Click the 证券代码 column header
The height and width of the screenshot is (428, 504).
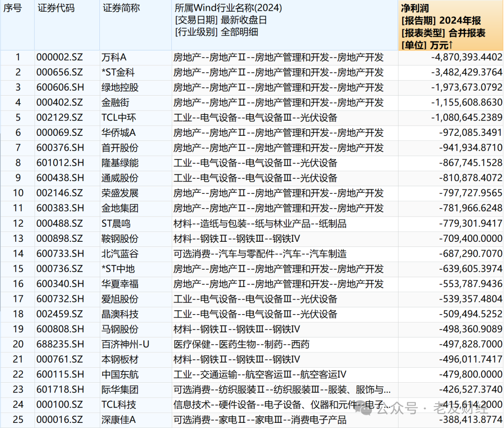(67, 25)
